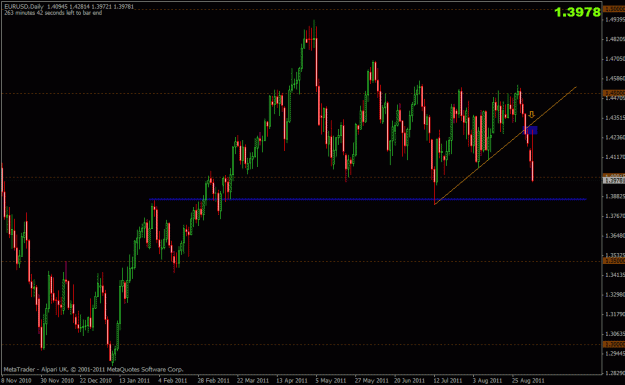Image resolution: width=625 pixels, height=385 pixels.
Task: Click the MetaTrader Alpari UK copyright text
Action: click(x=93, y=369)
